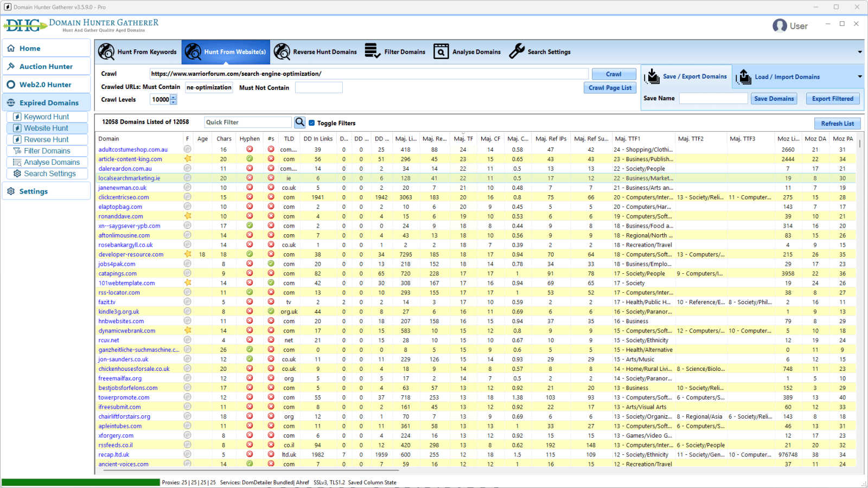The width and height of the screenshot is (868, 488).
Task: Select the Reverse Hunt Domains tool
Action: (316, 52)
